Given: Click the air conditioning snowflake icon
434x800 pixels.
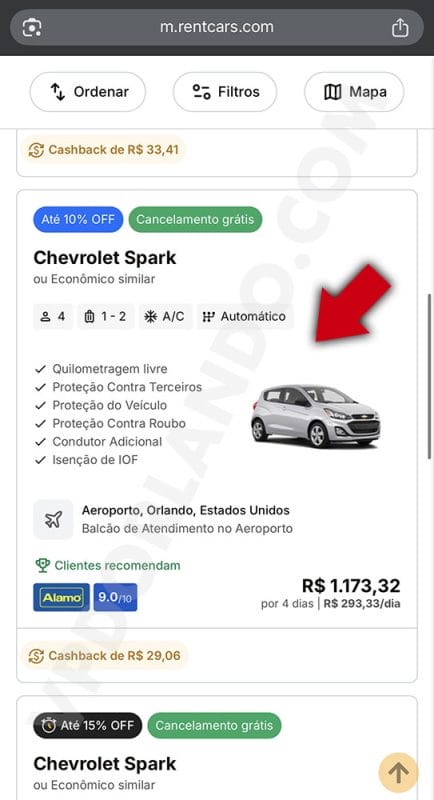Looking at the screenshot, I should pos(150,316).
